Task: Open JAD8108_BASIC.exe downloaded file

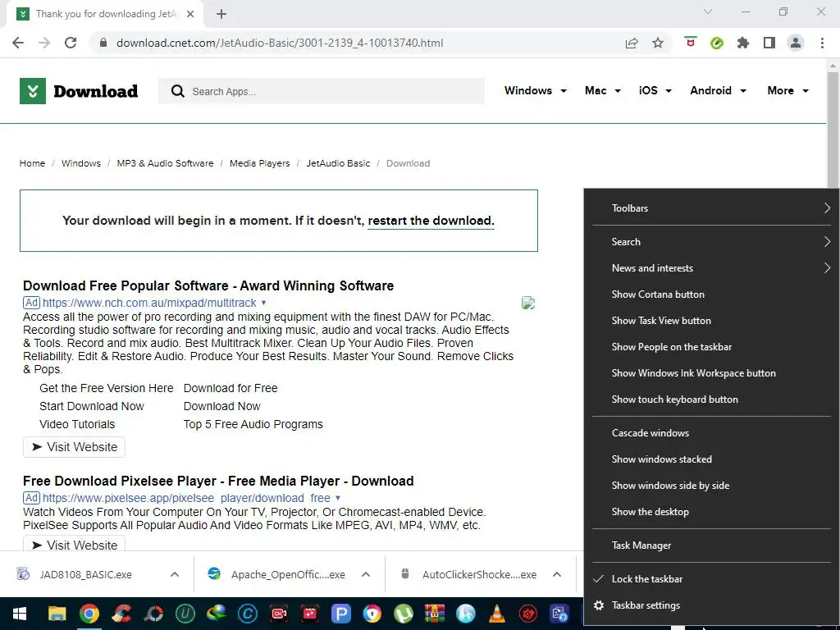Action: pyautogui.click(x=85, y=575)
